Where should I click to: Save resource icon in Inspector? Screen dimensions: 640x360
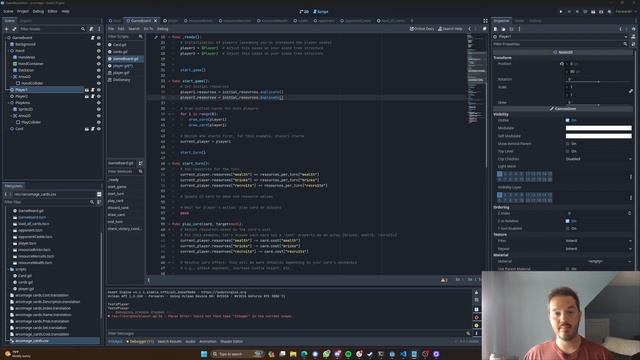tap(511, 29)
